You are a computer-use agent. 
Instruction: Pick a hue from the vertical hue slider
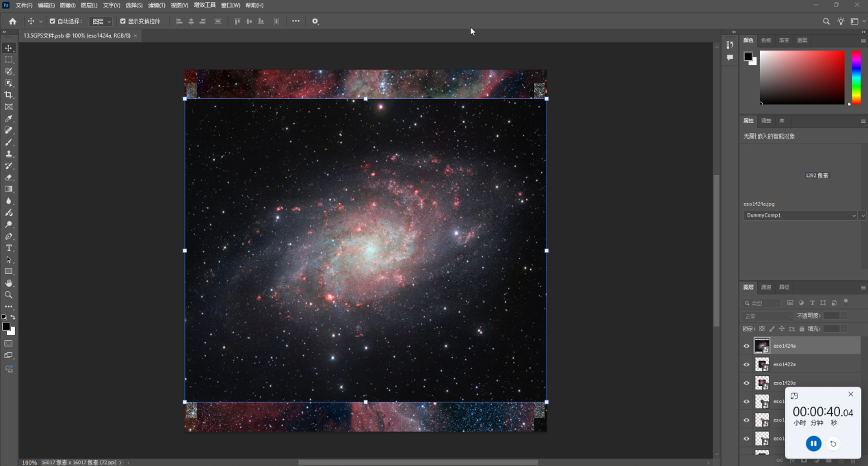[856, 77]
